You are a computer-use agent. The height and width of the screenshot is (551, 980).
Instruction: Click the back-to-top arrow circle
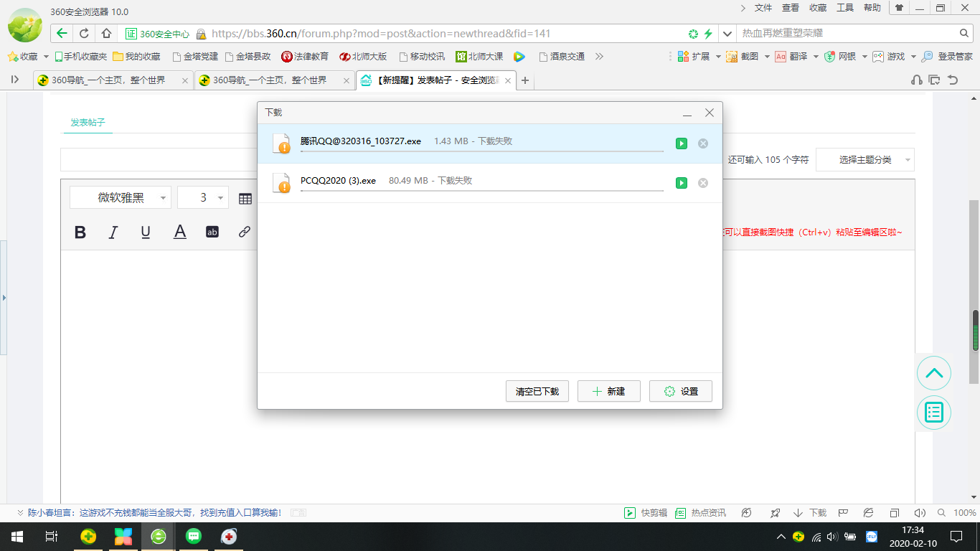coord(934,373)
